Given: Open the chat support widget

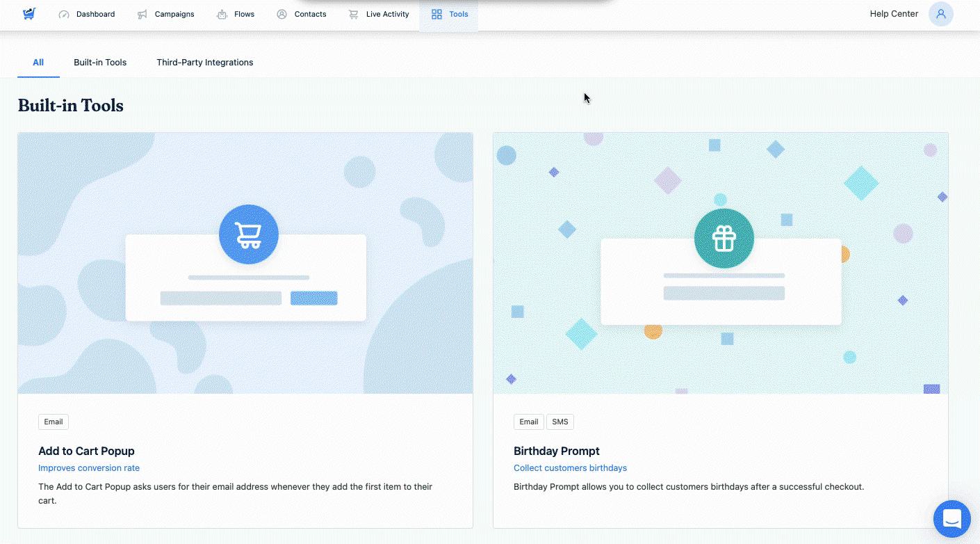Looking at the screenshot, I should coord(952,518).
